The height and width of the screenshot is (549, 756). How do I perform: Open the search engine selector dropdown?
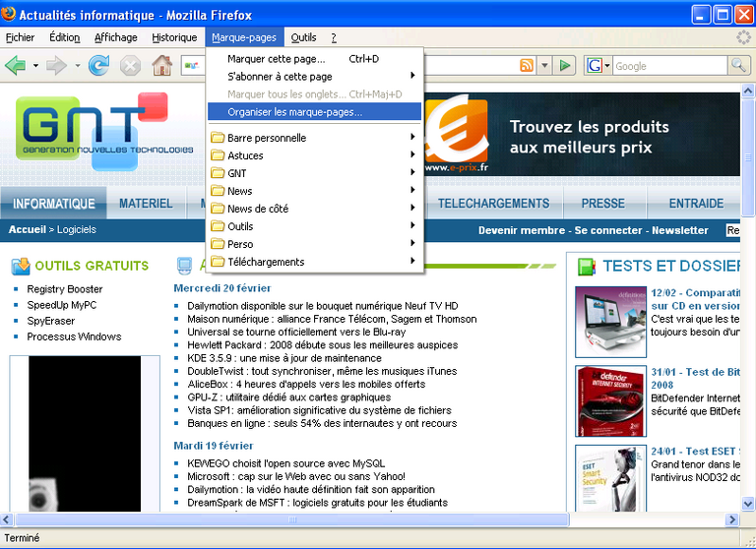(607, 65)
